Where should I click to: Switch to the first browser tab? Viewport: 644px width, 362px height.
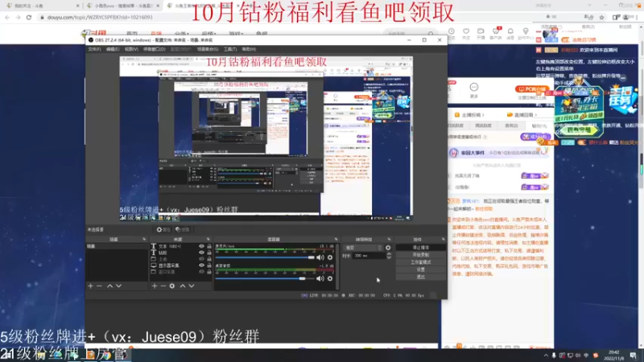point(41,6)
